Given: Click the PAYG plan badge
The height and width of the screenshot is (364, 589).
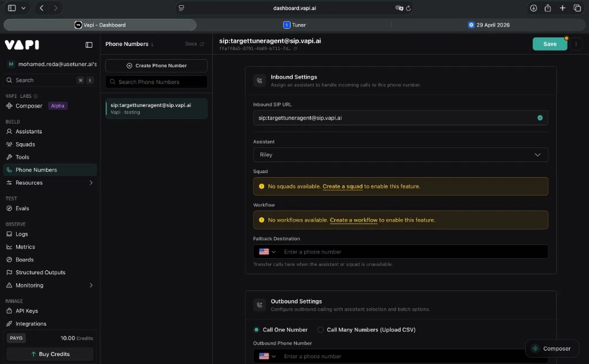Looking at the screenshot, I should coord(16,338).
